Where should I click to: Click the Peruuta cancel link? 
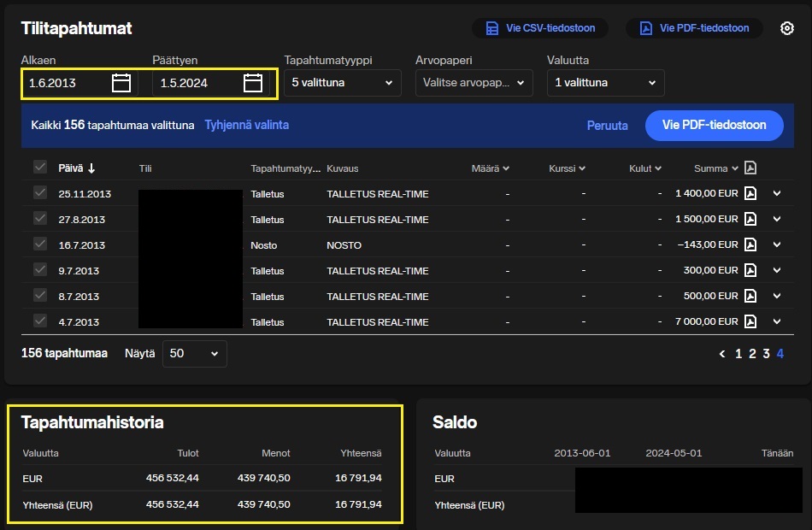coord(607,126)
